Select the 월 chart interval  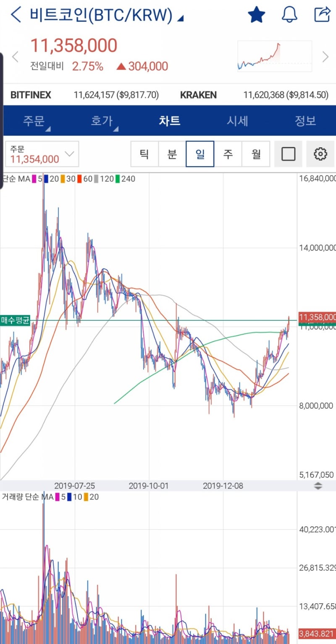[x=256, y=154]
